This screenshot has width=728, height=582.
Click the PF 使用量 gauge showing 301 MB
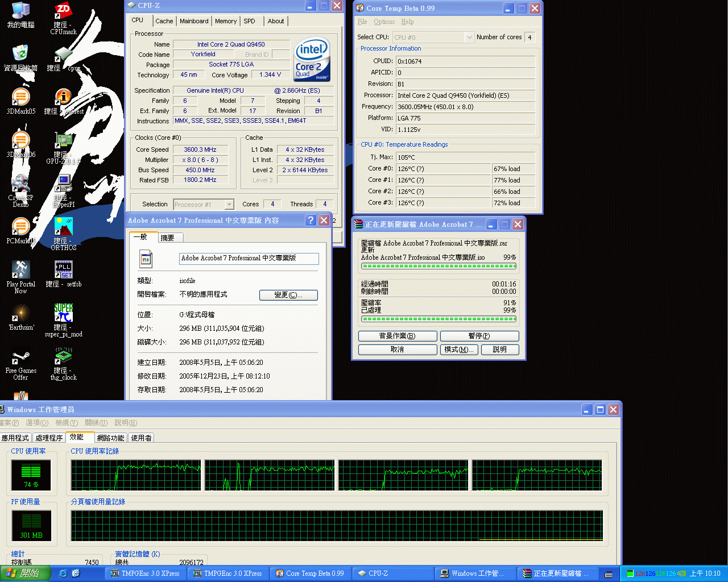click(x=31, y=525)
